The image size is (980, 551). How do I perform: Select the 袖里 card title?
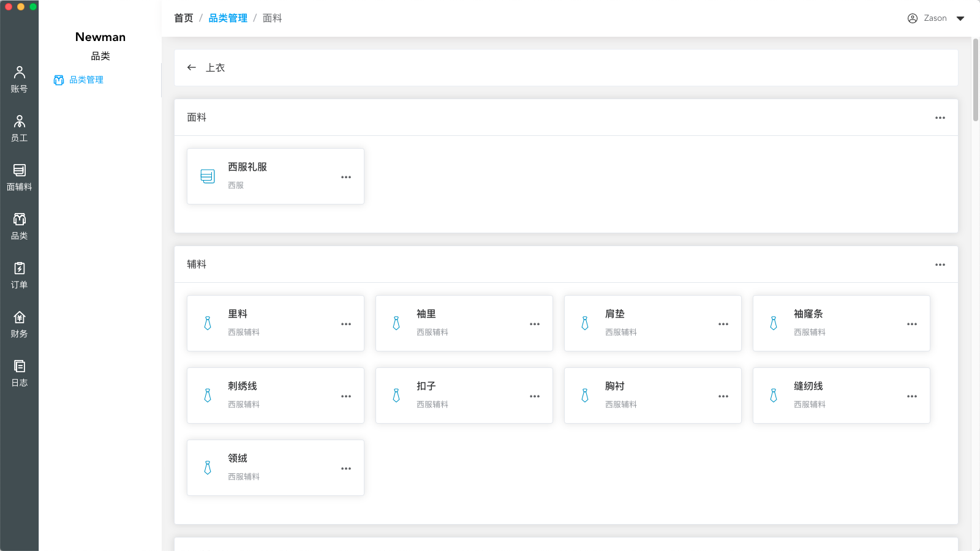pos(426,314)
